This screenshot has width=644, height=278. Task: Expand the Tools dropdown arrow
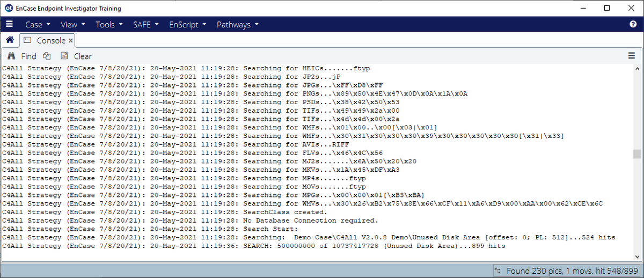(x=120, y=25)
